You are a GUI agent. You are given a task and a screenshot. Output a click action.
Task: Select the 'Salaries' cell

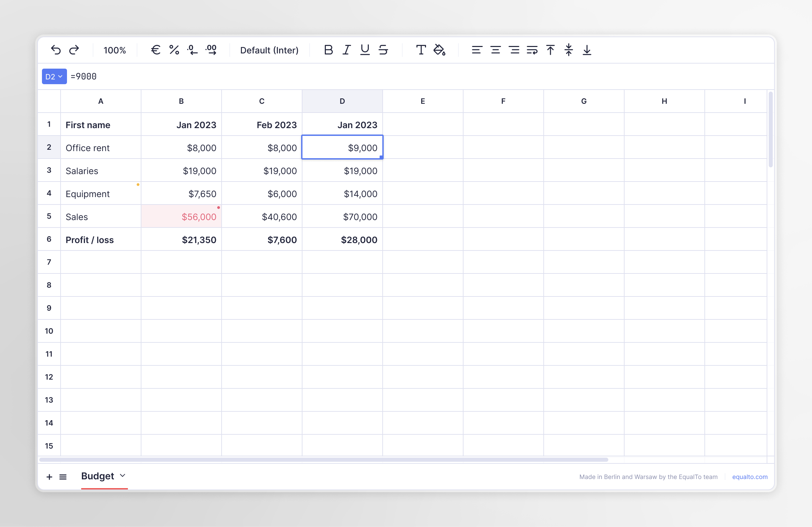click(100, 170)
